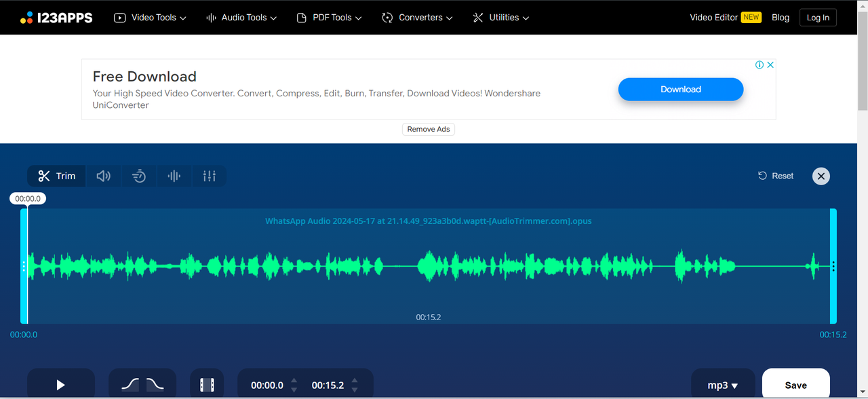
Task: Open the Volume tool
Action: 104,176
